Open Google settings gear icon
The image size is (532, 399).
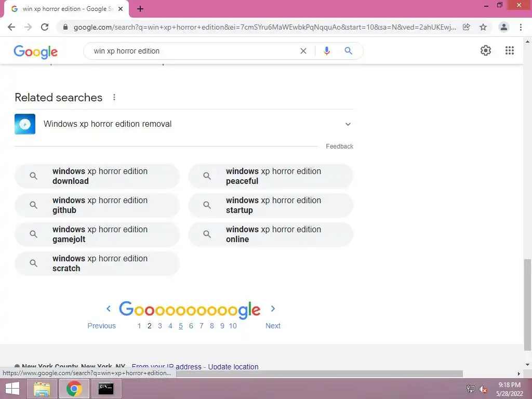point(486,50)
